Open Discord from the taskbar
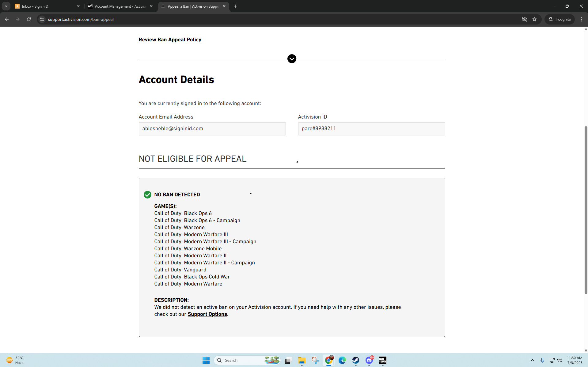Viewport: 588px width, 367px height. pos(369,360)
